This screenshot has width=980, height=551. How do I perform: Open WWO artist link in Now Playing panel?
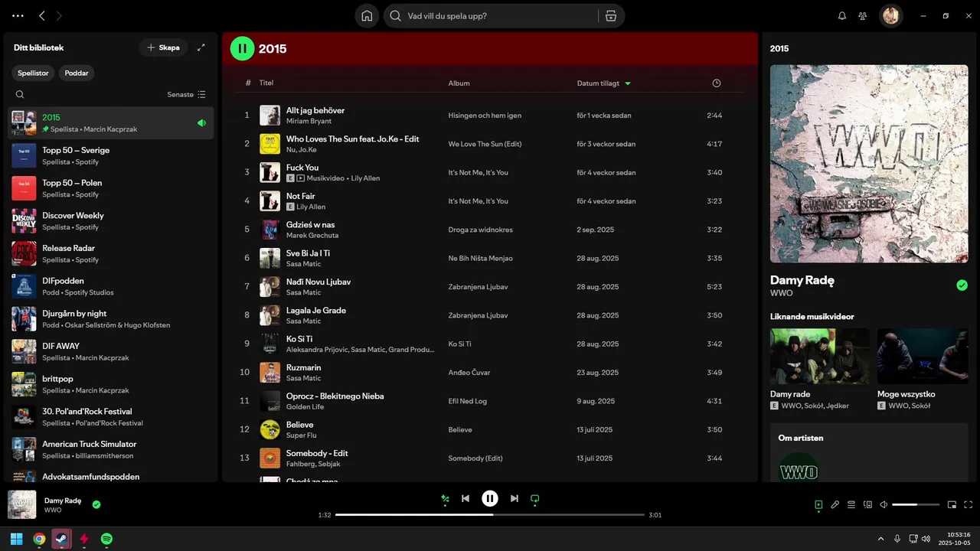[x=781, y=293]
